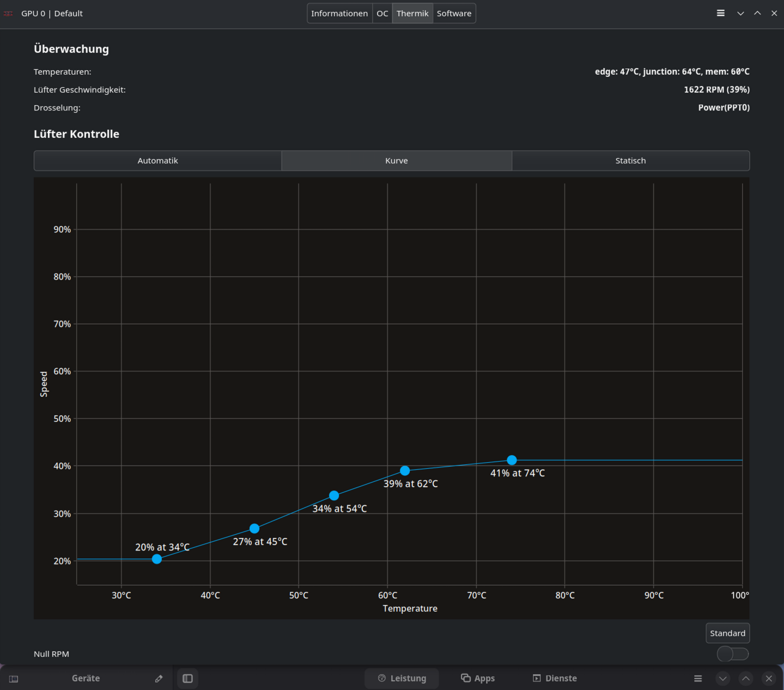Switch to the OC tab
This screenshot has width=784, height=690.
tap(382, 13)
